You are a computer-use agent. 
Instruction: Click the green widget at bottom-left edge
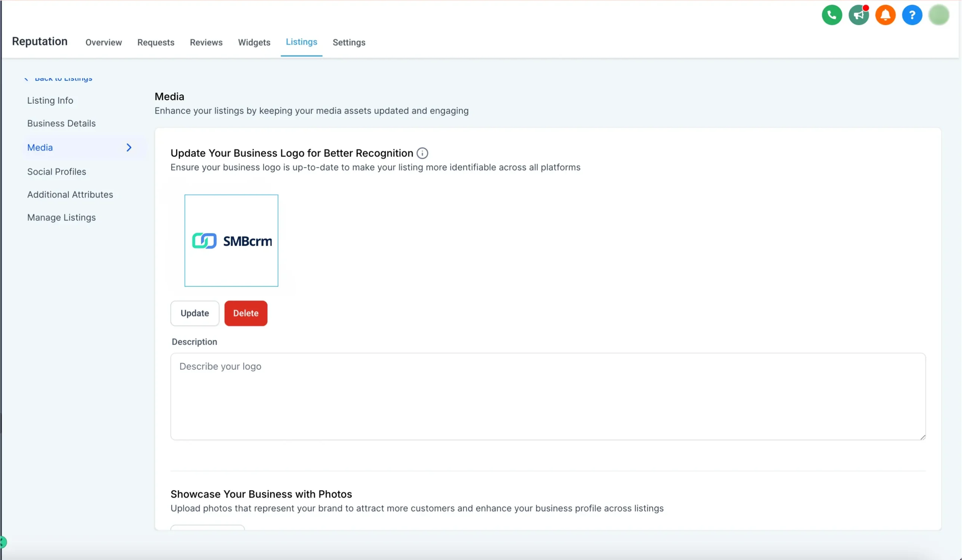(3, 542)
